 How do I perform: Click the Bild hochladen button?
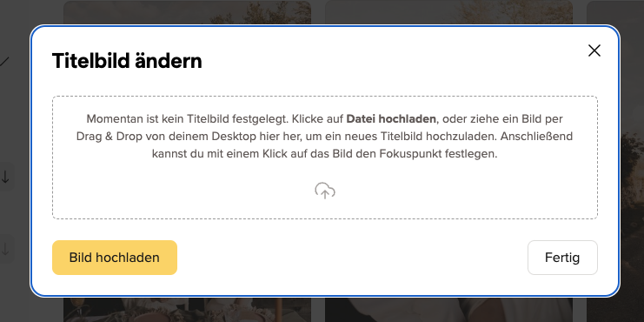point(115,258)
